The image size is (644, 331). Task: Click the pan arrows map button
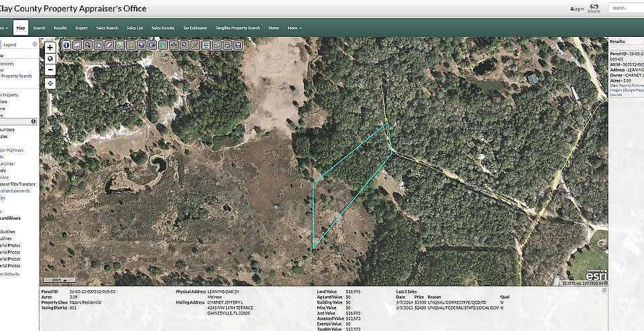pyautogui.click(x=50, y=83)
